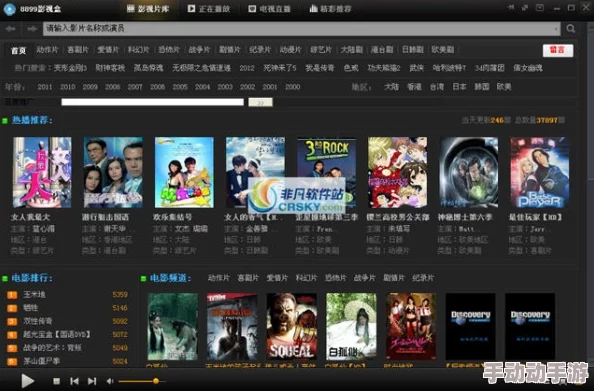Click the >> button beside white box
The width and height of the screenshot is (594, 391).
click(x=260, y=102)
